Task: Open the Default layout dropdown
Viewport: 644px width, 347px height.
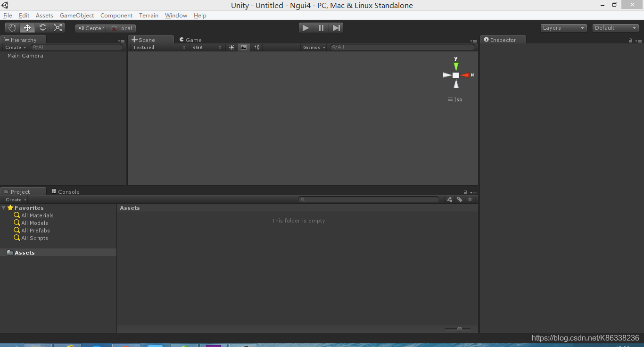Action: pos(615,28)
